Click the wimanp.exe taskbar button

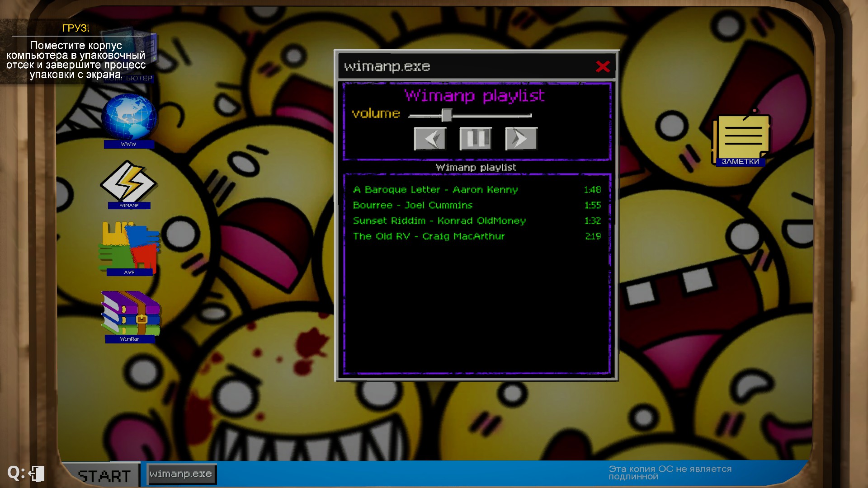point(181,474)
